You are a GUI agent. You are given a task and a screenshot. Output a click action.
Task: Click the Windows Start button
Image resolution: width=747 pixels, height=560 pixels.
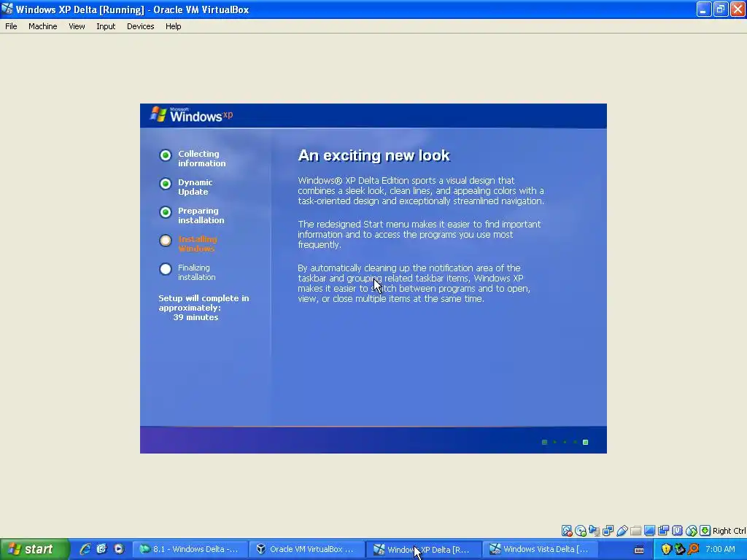[x=35, y=550]
